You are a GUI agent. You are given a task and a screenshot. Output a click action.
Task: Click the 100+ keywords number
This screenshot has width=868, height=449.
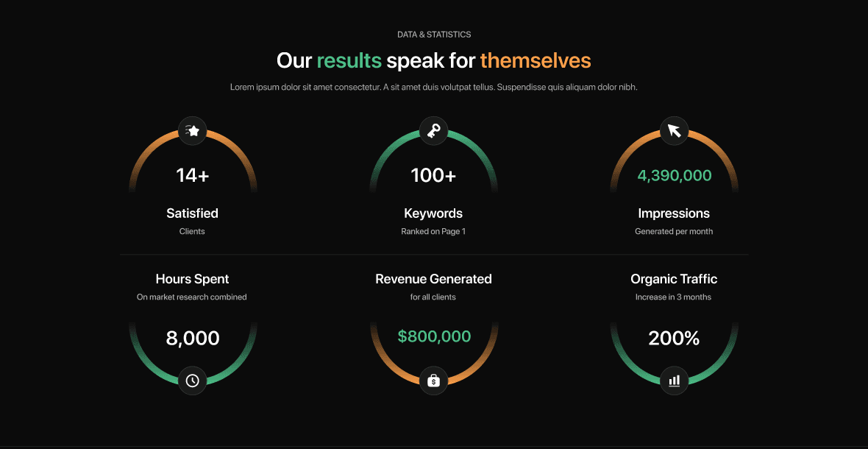point(434,175)
